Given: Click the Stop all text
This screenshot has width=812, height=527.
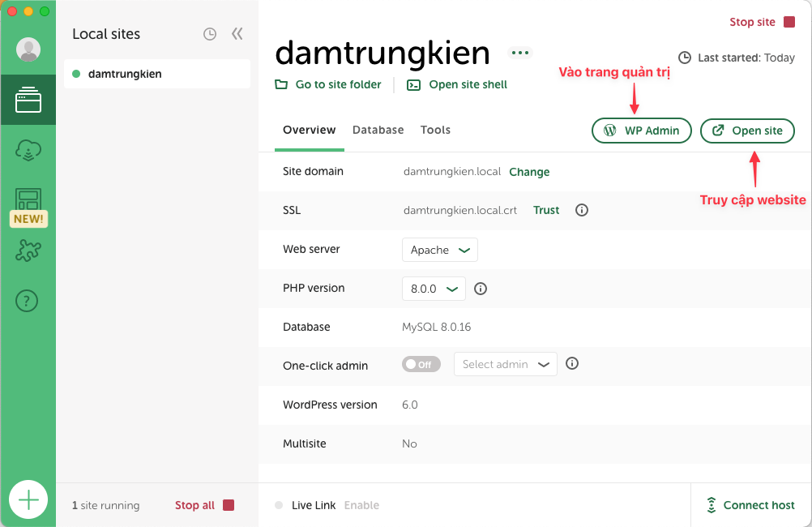Looking at the screenshot, I should pos(194,505).
